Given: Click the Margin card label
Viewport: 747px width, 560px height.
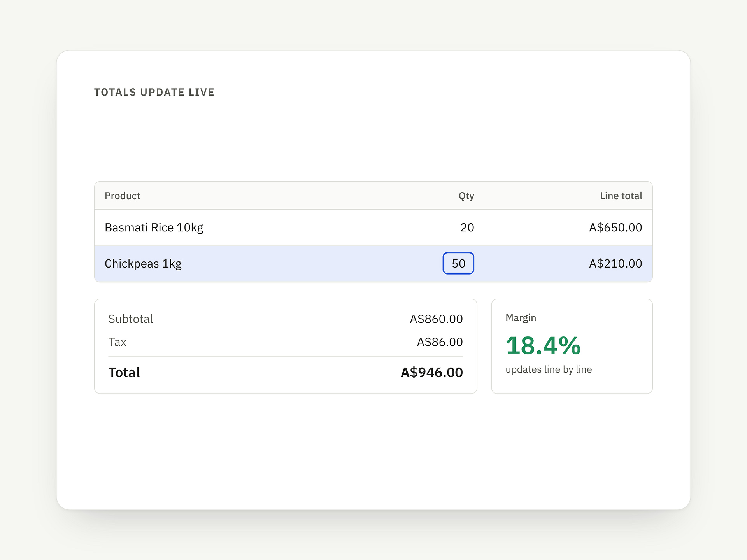Looking at the screenshot, I should tap(521, 318).
